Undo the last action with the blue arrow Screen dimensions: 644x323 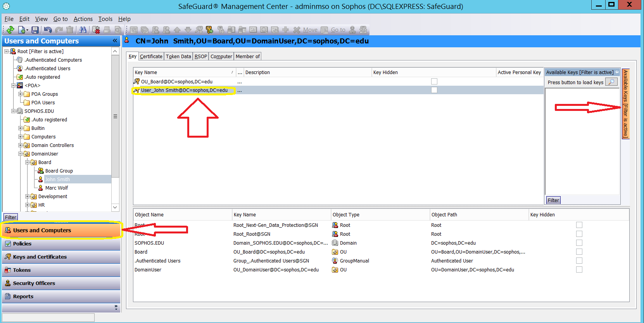[x=48, y=30]
